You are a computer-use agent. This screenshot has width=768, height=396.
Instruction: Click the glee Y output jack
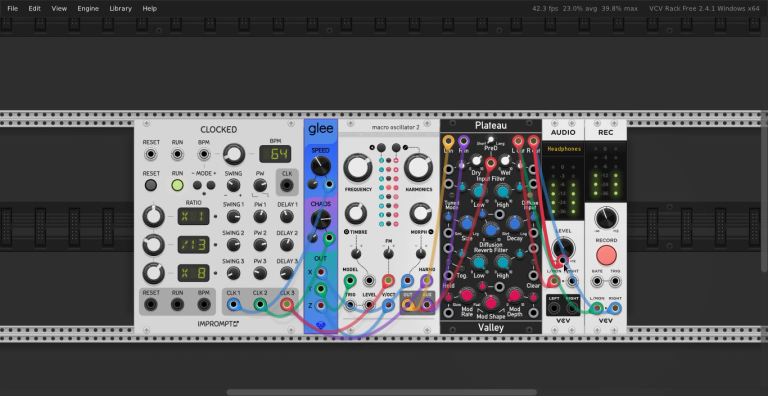pos(321,289)
